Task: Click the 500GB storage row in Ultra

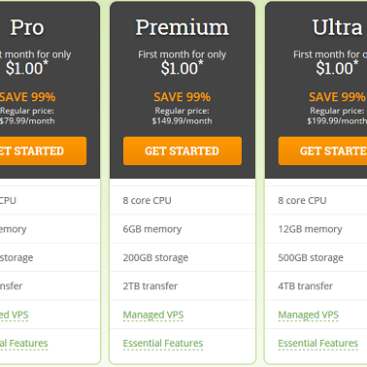Action: (x=316, y=257)
